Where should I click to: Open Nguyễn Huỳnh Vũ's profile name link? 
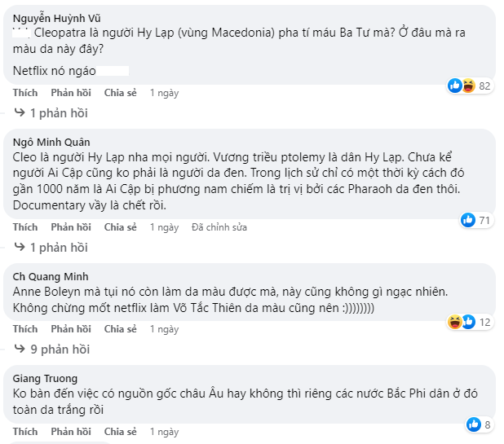pyautogui.click(x=54, y=17)
